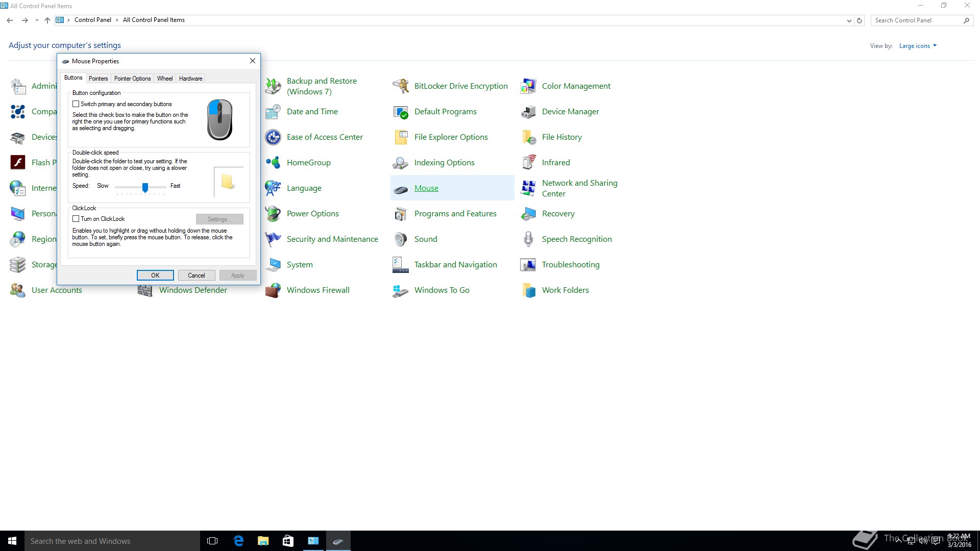The image size is (980, 551).
Task: Open the Hardware tab
Action: (x=190, y=79)
